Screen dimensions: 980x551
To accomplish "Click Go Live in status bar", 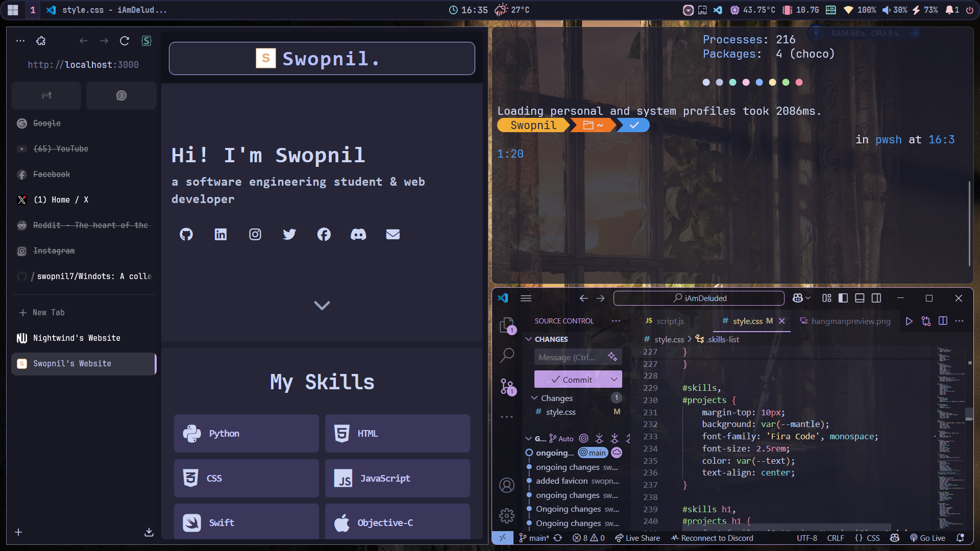I will coord(927,538).
